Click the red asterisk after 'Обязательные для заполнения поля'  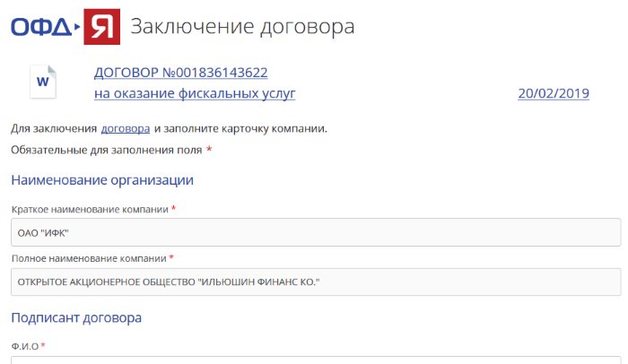pos(209,150)
